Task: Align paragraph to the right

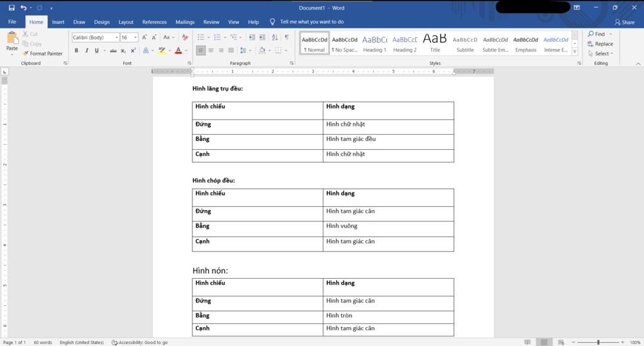Action: (x=221, y=50)
